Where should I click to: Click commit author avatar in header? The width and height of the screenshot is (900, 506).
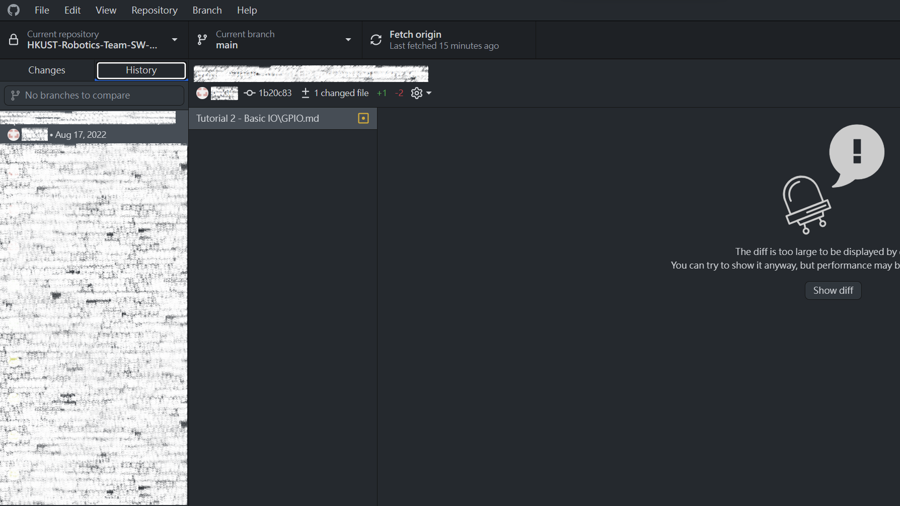[202, 93]
